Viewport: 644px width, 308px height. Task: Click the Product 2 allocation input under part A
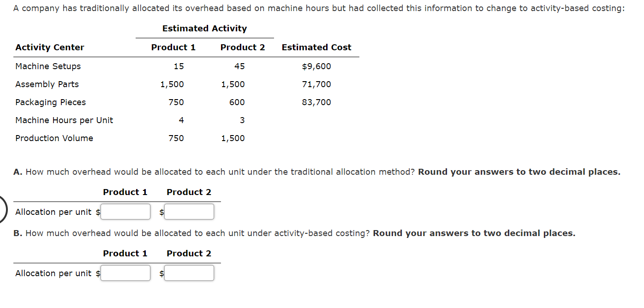189,212
